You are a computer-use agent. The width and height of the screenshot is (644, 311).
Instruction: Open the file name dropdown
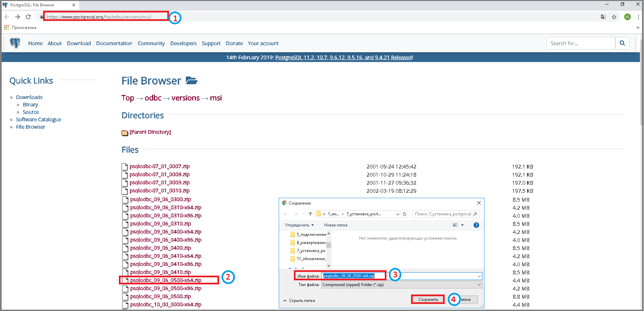[x=479, y=276]
